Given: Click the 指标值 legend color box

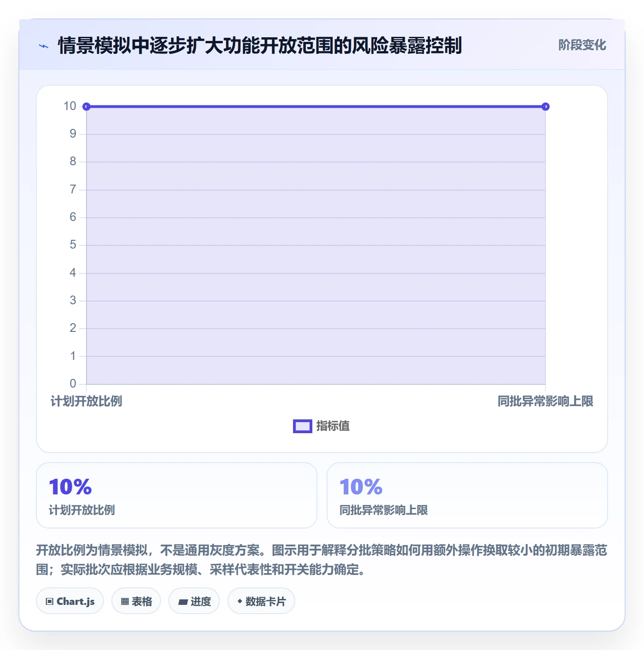Looking at the screenshot, I should coord(303,426).
